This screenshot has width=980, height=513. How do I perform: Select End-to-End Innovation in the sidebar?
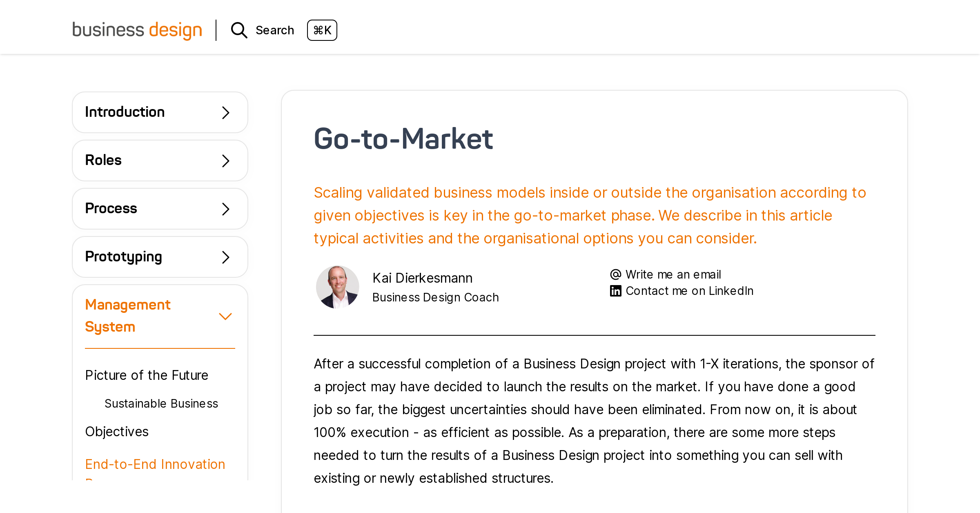point(155,464)
